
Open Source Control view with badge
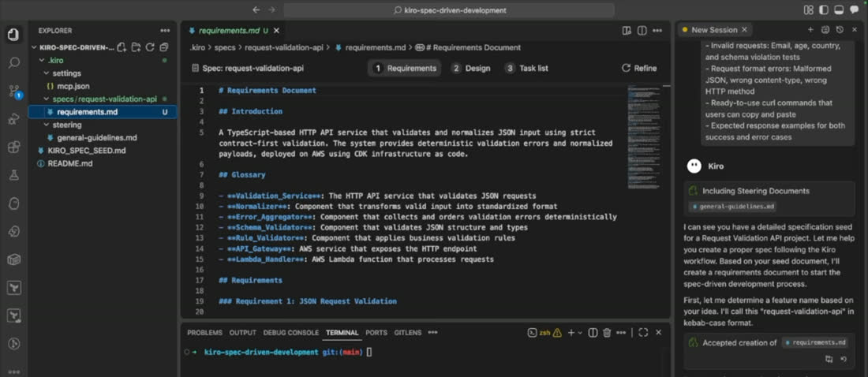14,91
